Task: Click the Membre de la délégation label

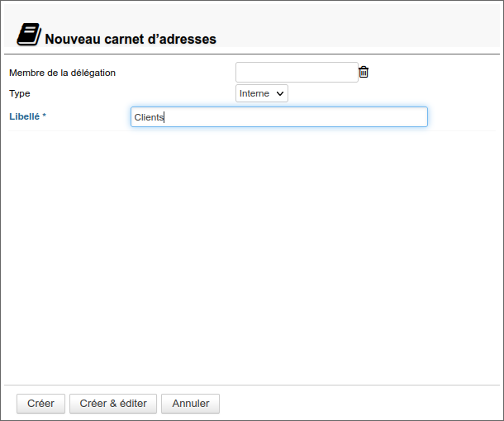Action: pyautogui.click(x=62, y=73)
